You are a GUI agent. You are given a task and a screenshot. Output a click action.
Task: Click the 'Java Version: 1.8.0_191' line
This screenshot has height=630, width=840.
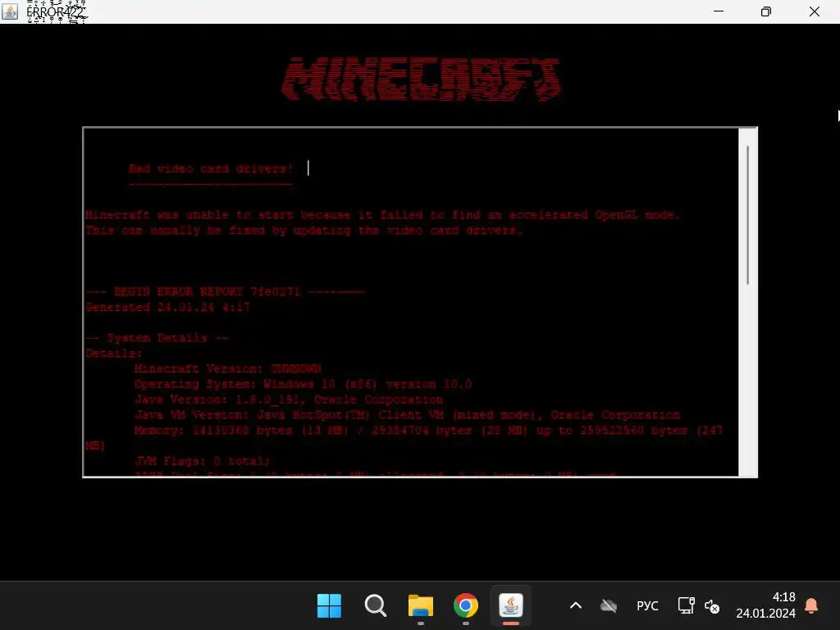(x=289, y=399)
